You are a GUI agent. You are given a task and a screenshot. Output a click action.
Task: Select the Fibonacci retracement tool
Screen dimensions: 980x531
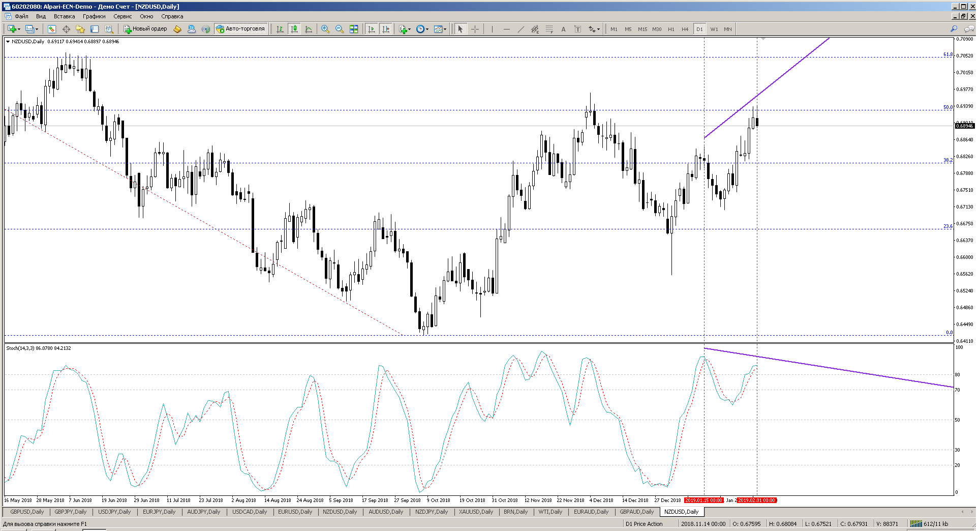click(x=549, y=29)
